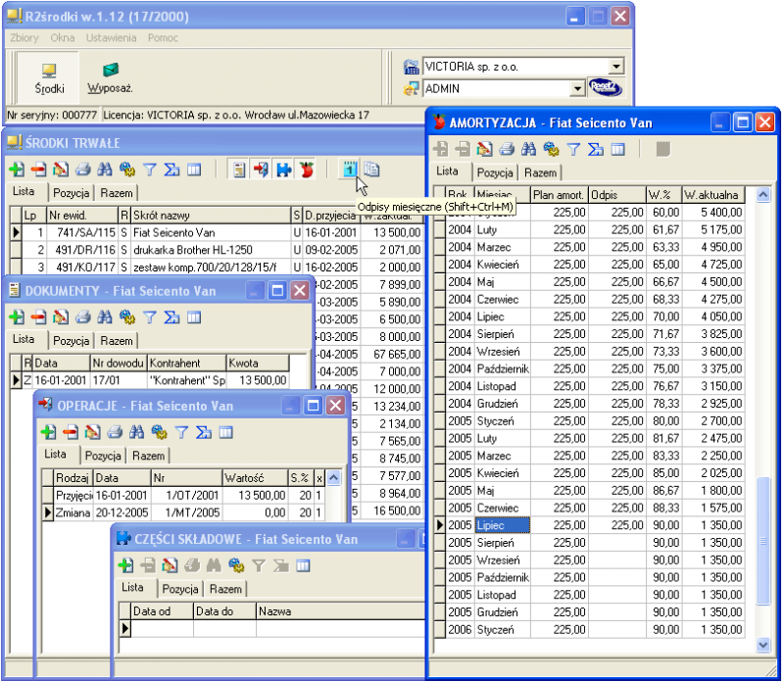Viewport: 784px width, 681px height.
Task: Click 'Skrót nazwy' column header
Action: 211,215
